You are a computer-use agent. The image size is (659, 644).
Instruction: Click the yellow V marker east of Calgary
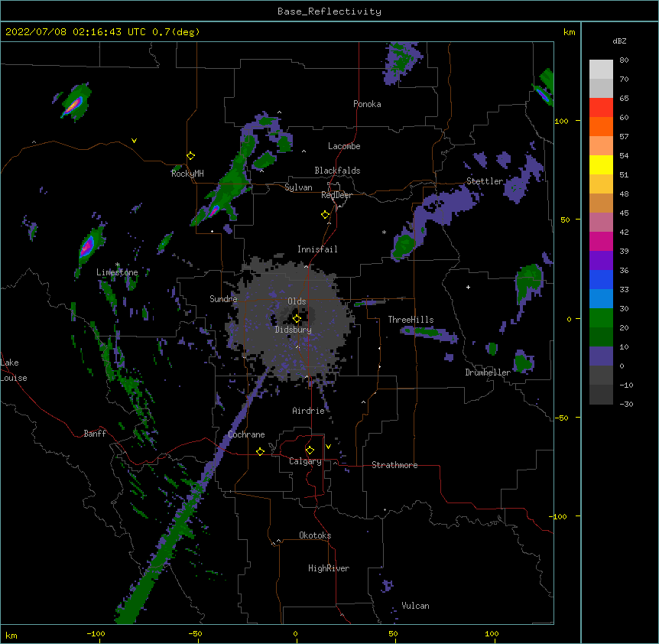pyautogui.click(x=328, y=447)
